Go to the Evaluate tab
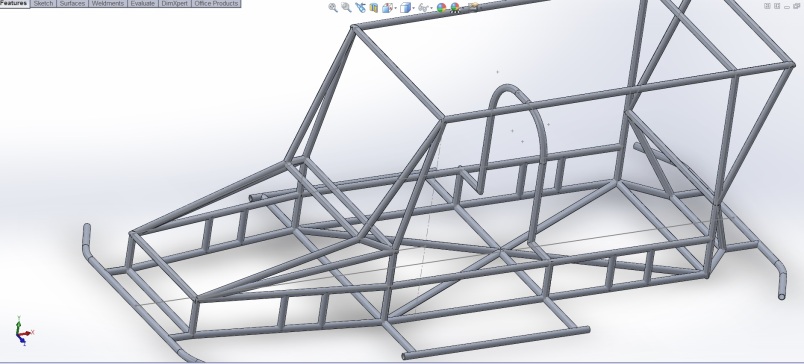 click(x=143, y=4)
